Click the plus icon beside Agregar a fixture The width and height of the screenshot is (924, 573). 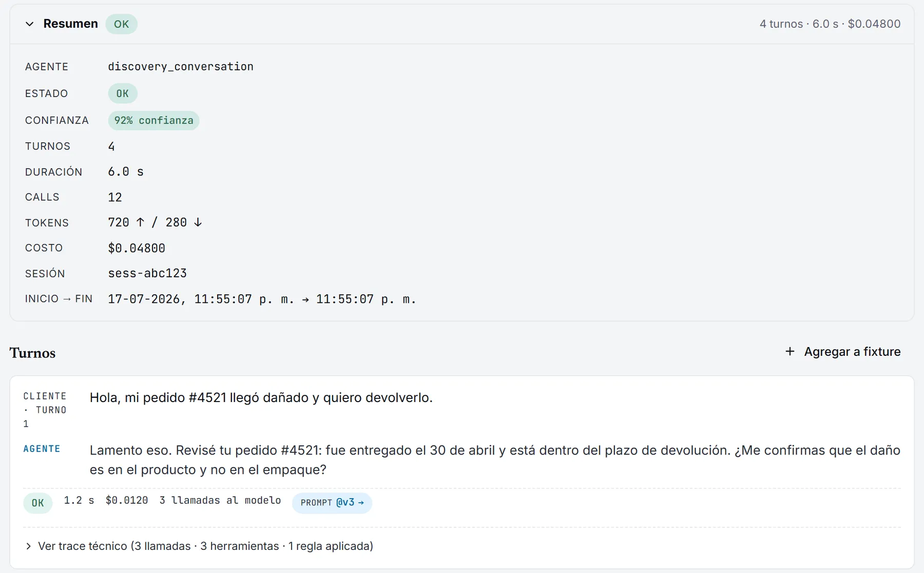(790, 352)
